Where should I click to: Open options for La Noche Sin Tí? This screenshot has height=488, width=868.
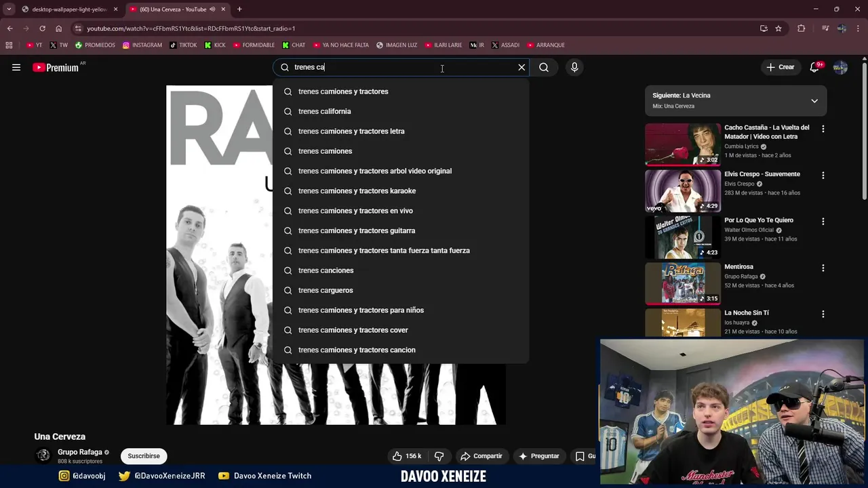click(823, 314)
